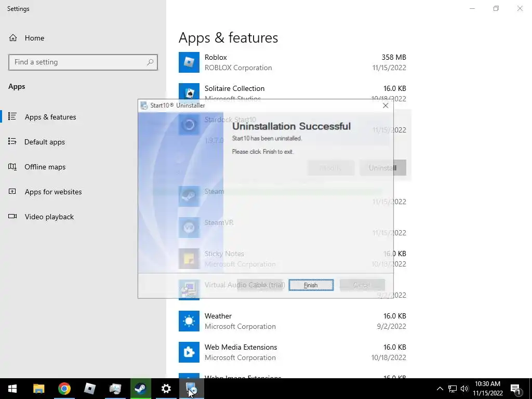Click the Apps for websites icon
The width and height of the screenshot is (532, 399).
point(12,191)
